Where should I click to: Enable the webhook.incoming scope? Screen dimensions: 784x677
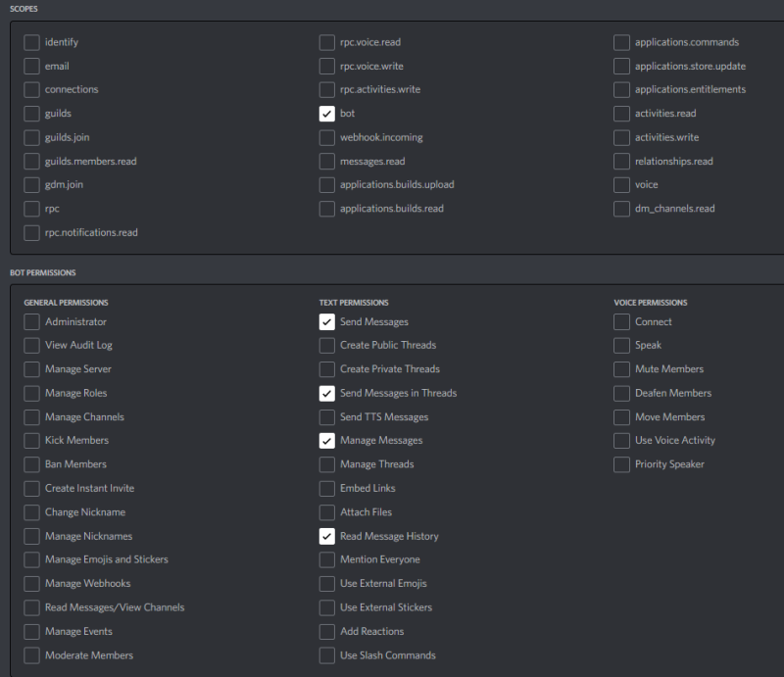click(x=326, y=137)
